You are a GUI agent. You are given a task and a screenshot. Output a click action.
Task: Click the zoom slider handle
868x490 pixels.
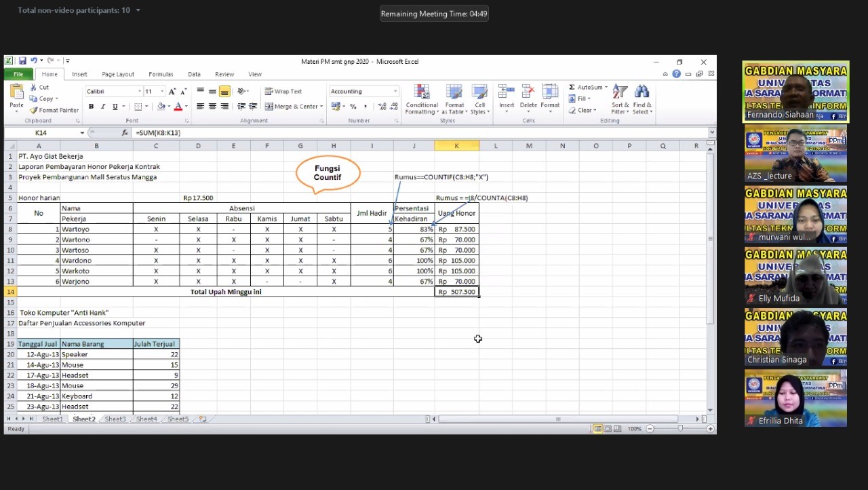click(x=680, y=429)
